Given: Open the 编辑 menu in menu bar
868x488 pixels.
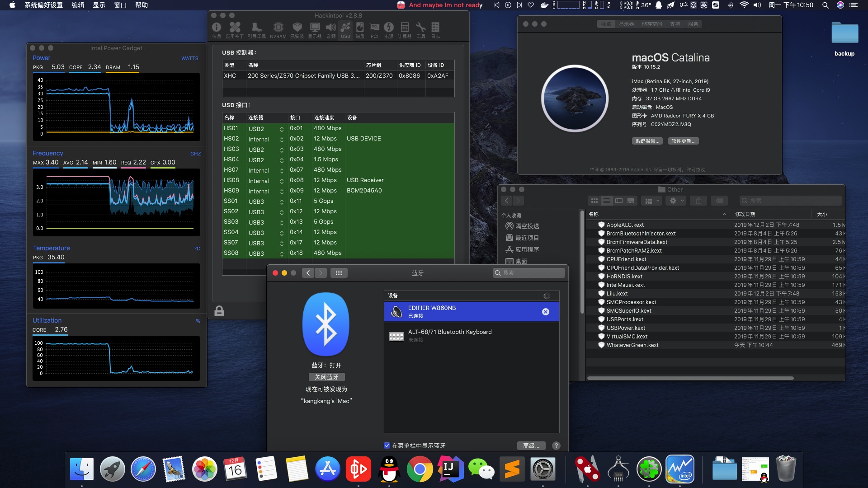Looking at the screenshot, I should pos(78,5).
